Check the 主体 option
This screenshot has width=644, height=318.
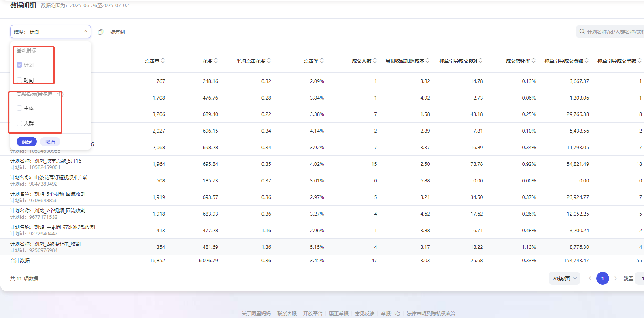(x=19, y=108)
